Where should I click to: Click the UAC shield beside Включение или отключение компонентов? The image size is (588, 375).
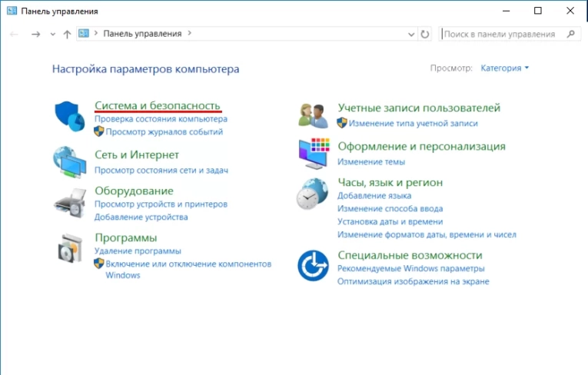coord(99,264)
